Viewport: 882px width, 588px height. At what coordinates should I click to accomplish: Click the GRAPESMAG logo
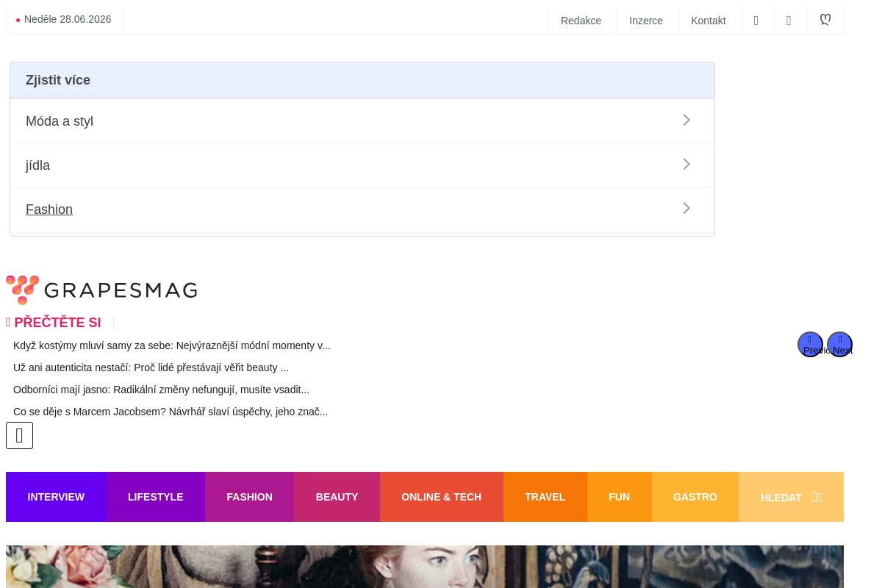(101, 290)
